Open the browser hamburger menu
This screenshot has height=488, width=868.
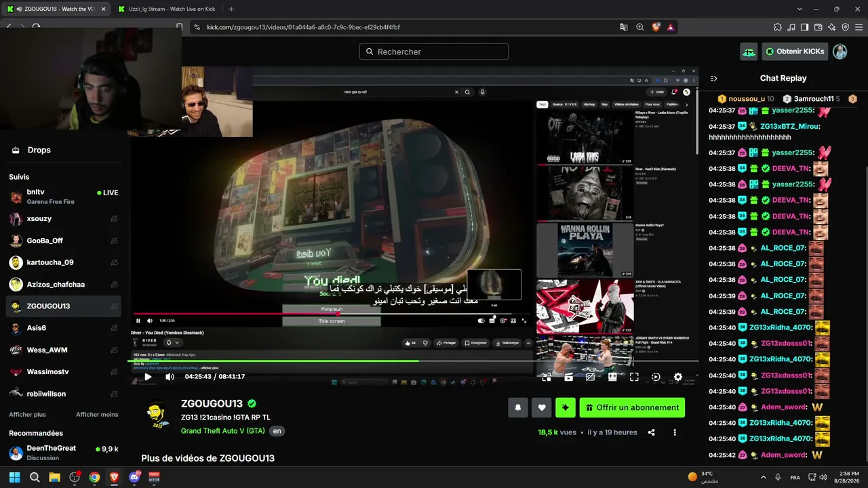click(x=858, y=27)
